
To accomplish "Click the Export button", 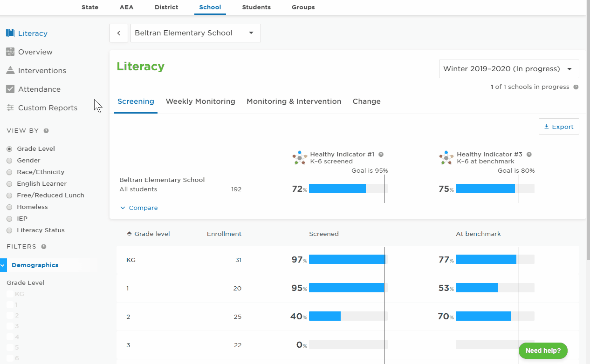I will tap(559, 127).
